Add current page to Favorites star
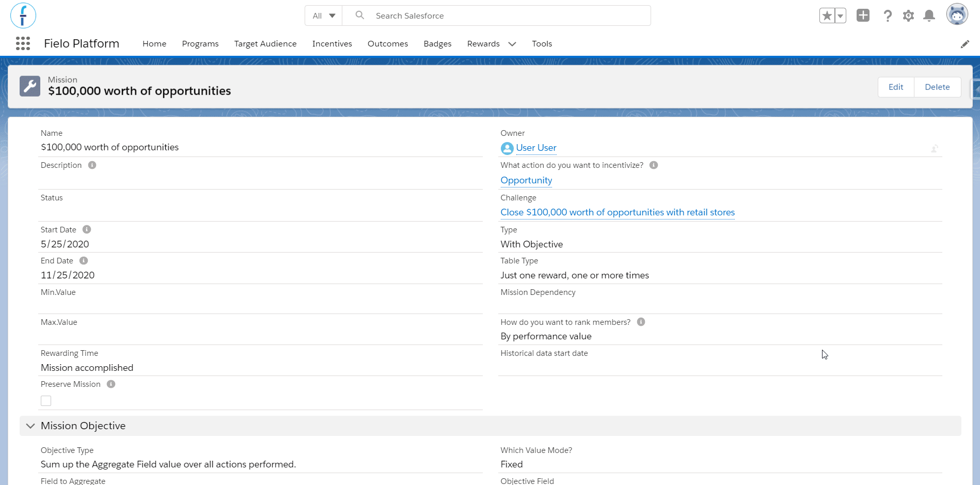The image size is (980, 485). 827,16
